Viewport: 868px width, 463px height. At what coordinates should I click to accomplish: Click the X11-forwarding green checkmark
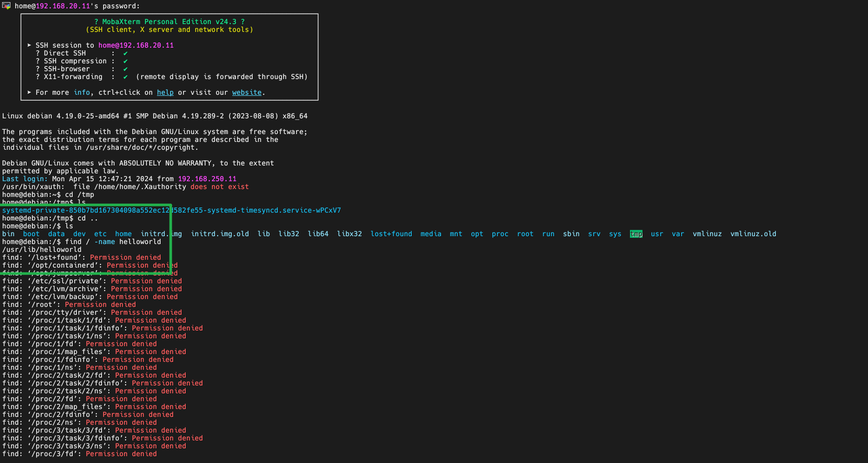tap(126, 77)
